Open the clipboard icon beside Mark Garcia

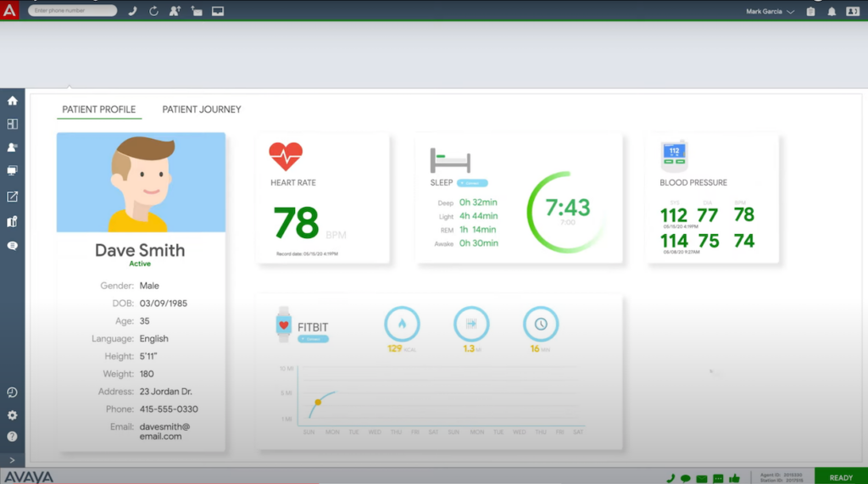coord(810,12)
